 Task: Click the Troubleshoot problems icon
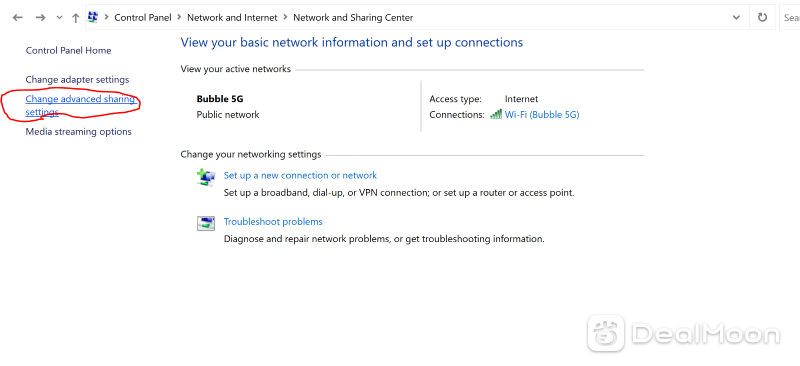tap(206, 224)
